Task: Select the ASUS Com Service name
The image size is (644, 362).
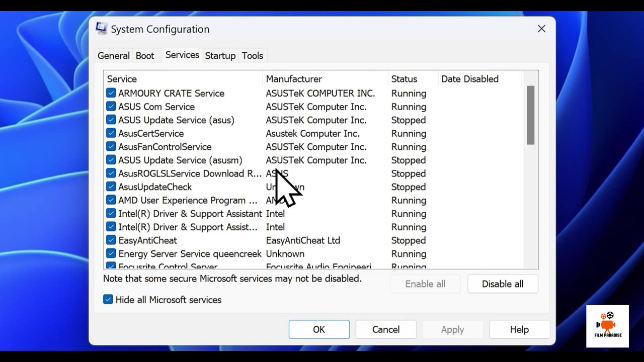Action: (x=156, y=107)
